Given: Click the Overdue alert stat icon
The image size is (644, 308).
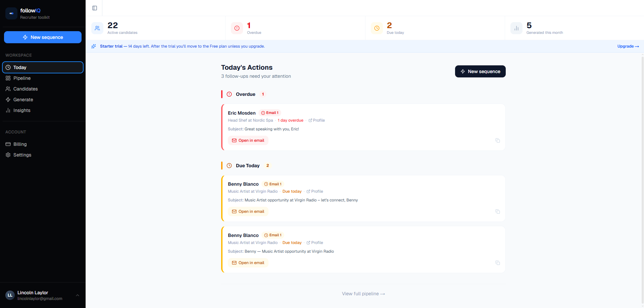Looking at the screenshot, I should coord(237,28).
